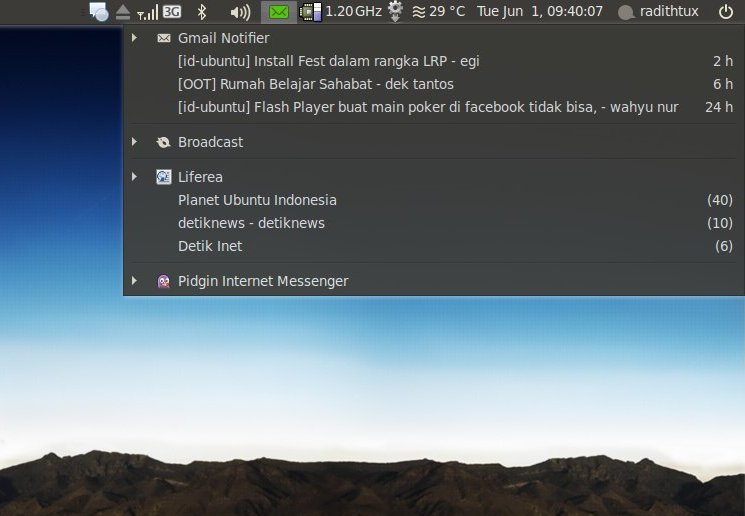Click the chat notification icon in panel

click(x=99, y=12)
